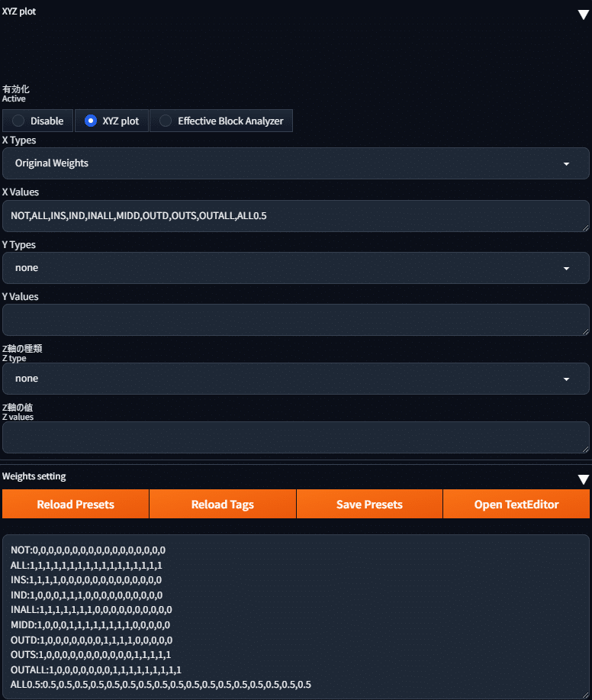
Task: Click the X Values text field
Action: (296, 216)
